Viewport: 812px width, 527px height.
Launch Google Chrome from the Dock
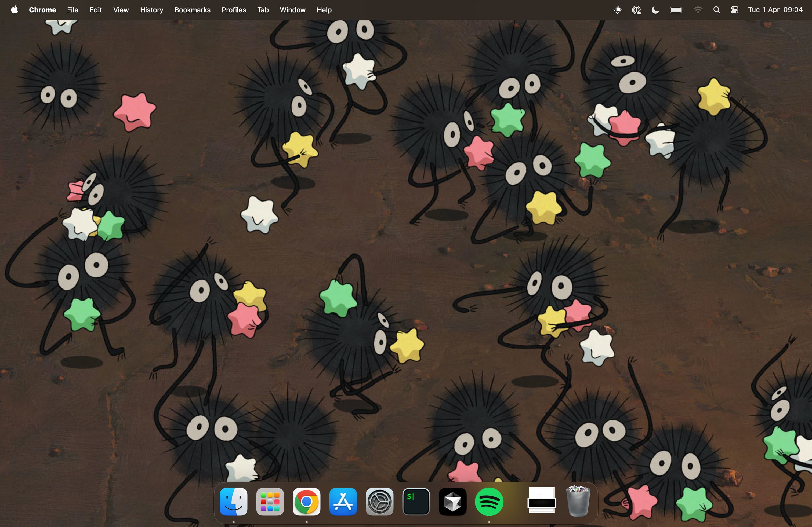coord(306,502)
